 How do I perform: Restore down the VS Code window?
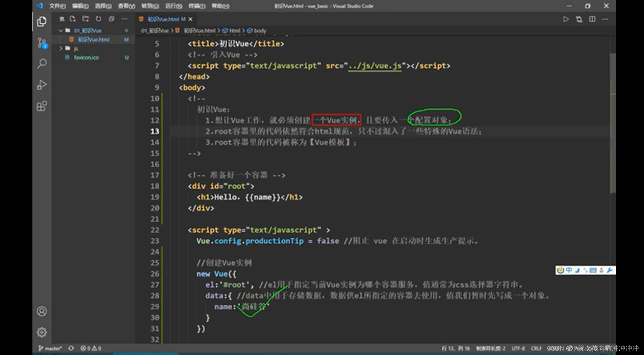588,6
